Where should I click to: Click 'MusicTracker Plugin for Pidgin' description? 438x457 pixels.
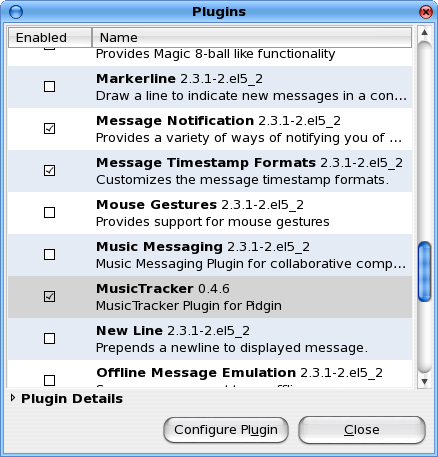pyautogui.click(x=189, y=306)
